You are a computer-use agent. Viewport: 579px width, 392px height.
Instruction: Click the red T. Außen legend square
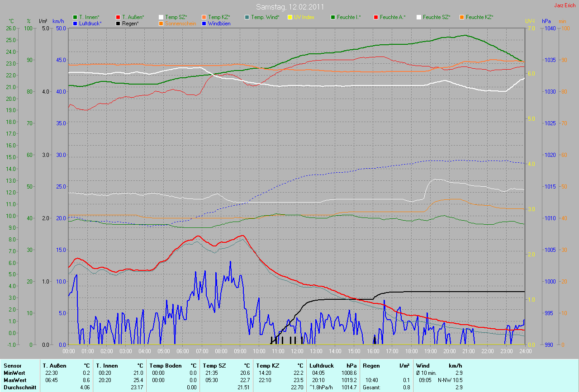click(x=119, y=17)
